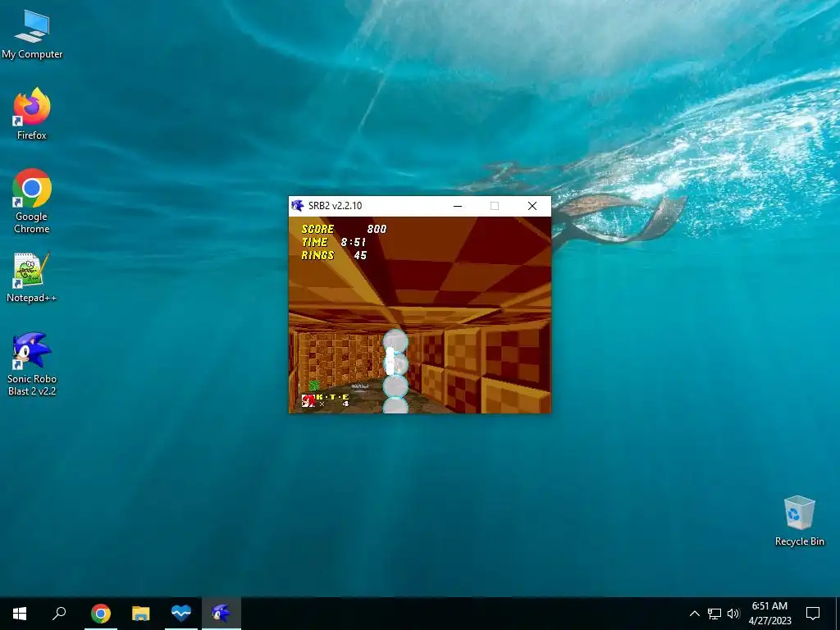Select the Recycle Bin desktop icon
This screenshot has width=840, height=630.
point(799,521)
